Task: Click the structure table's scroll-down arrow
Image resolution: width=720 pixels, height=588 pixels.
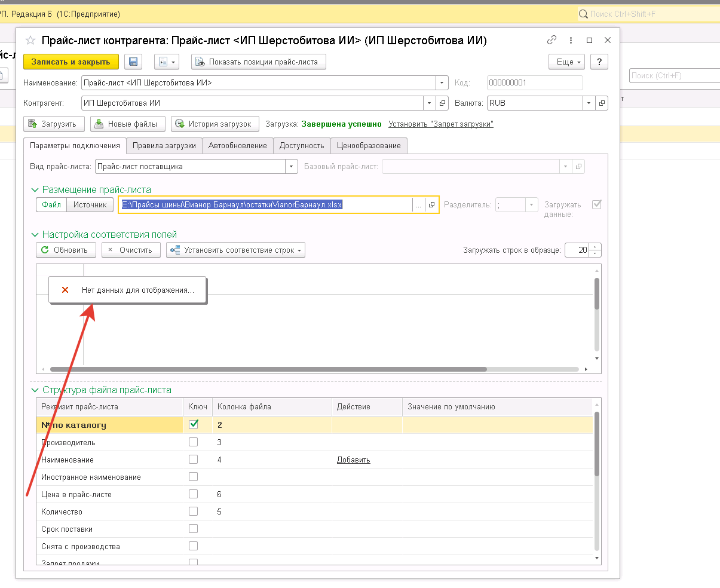Action: 597,558
